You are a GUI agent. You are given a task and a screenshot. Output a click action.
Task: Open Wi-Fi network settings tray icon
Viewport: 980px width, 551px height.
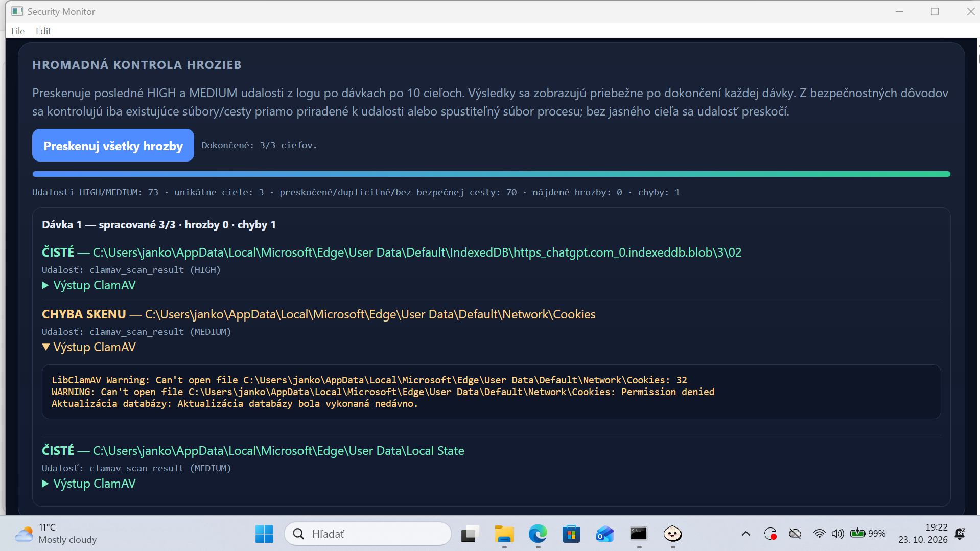(819, 534)
